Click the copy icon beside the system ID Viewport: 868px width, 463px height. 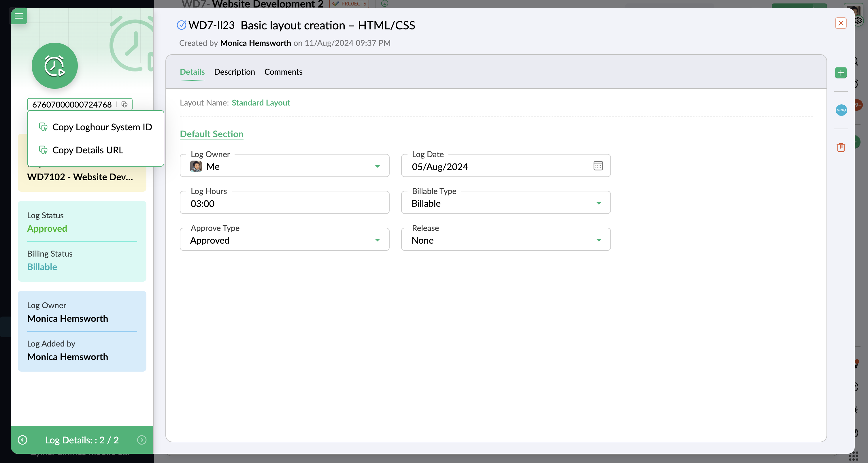coord(124,104)
